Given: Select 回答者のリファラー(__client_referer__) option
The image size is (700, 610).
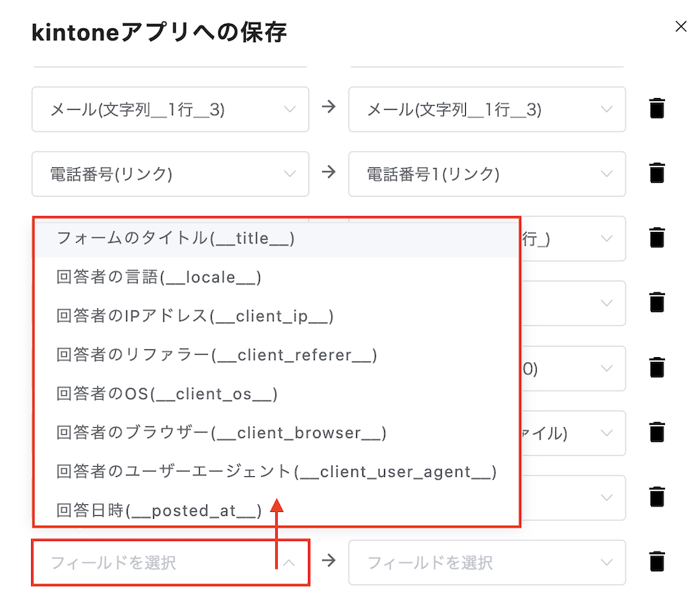Looking at the screenshot, I should (x=277, y=355).
